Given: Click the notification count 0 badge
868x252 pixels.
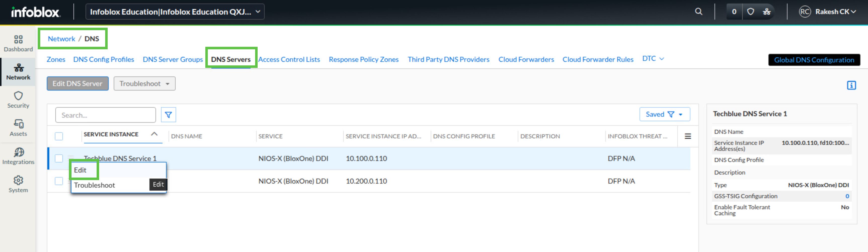Looking at the screenshot, I should click(734, 12).
